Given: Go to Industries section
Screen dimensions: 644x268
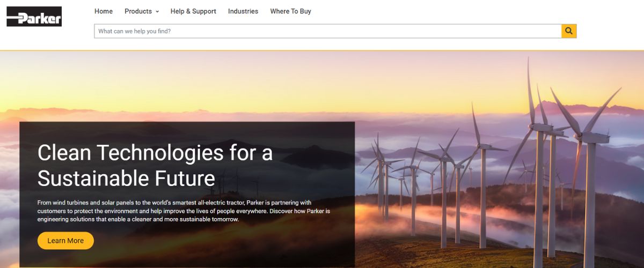Looking at the screenshot, I should pos(243,11).
